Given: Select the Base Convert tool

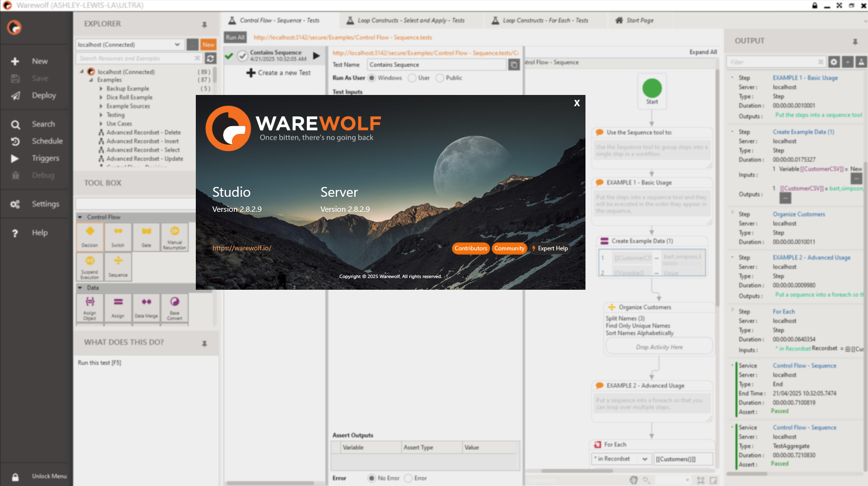Looking at the screenshot, I should click(x=174, y=308).
